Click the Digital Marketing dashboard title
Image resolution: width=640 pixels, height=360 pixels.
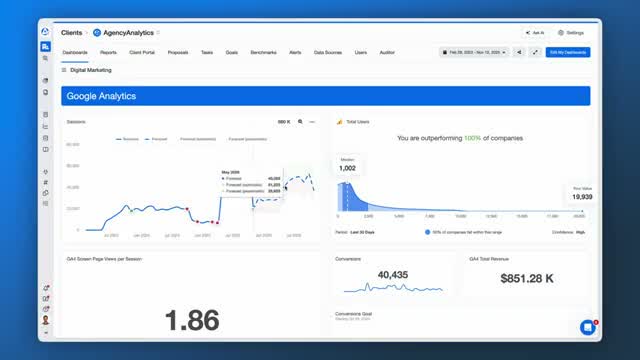(x=91, y=70)
